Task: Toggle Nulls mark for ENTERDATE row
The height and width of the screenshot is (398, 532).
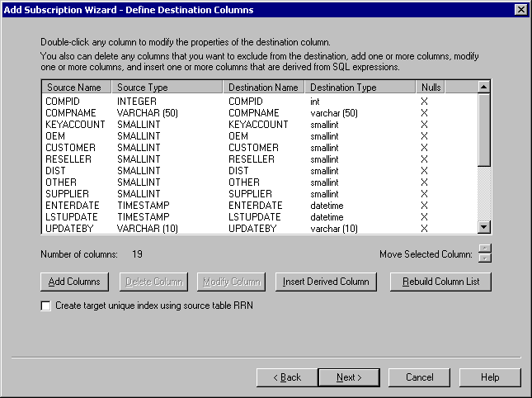Action: coord(425,206)
